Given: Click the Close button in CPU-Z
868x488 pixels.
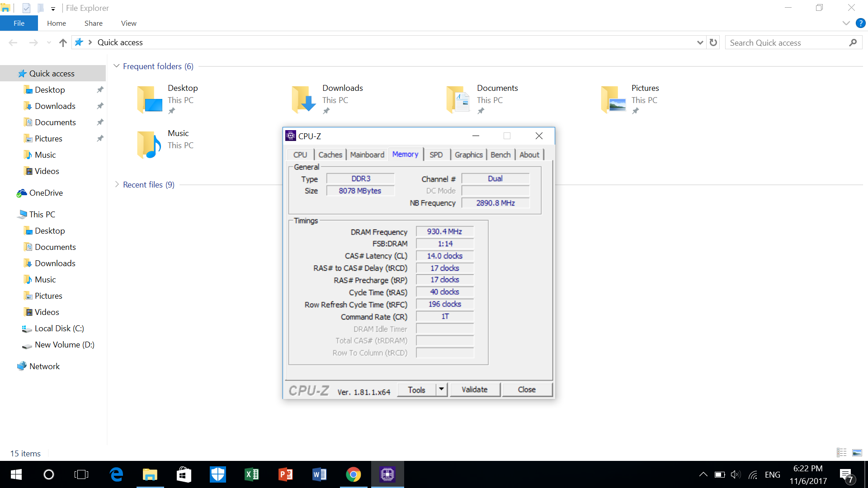Looking at the screenshot, I should click(527, 389).
